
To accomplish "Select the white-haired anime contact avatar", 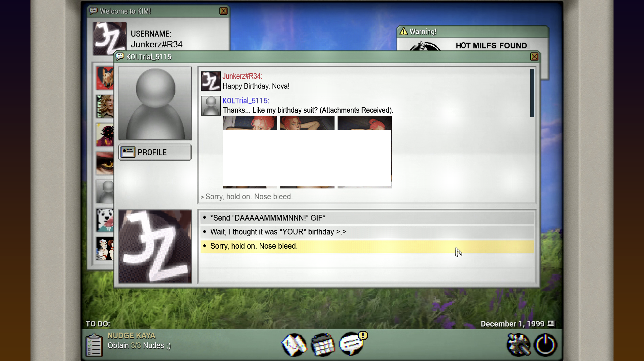I will pyautogui.click(x=105, y=248).
